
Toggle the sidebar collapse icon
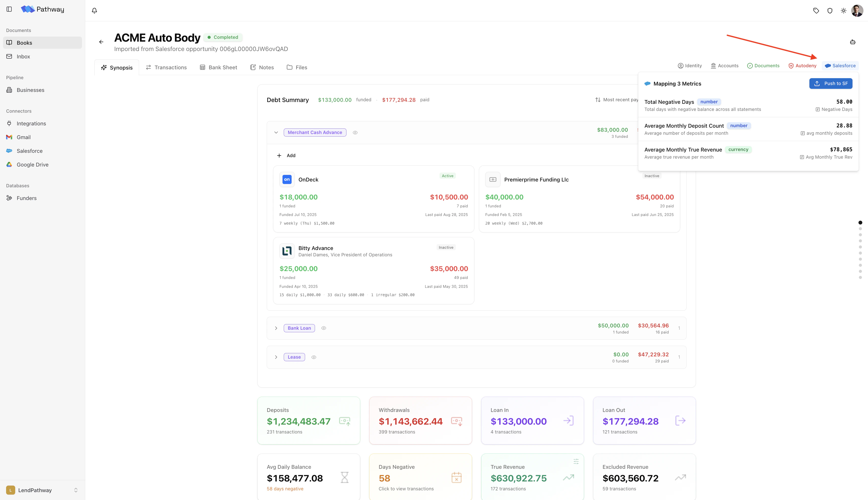9,9
